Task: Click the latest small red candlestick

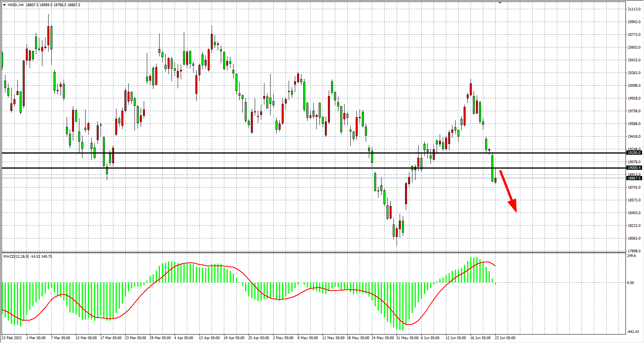Action: point(496,180)
